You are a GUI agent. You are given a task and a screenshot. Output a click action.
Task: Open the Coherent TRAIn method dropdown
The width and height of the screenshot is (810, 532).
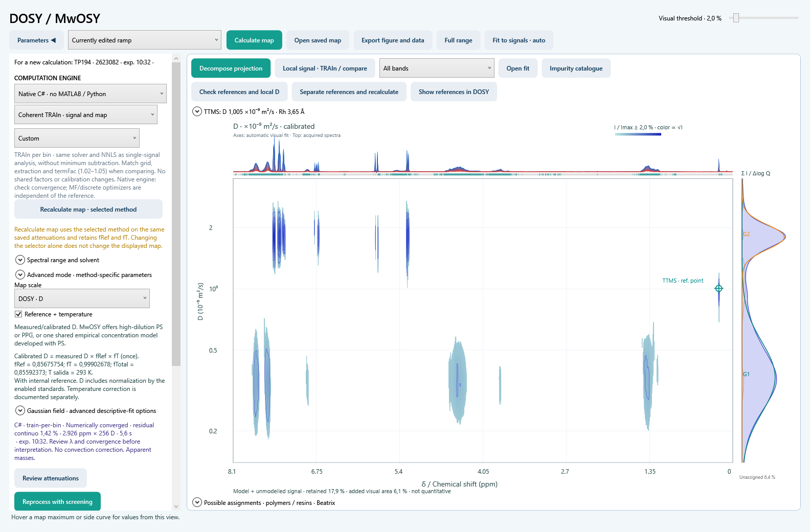pos(86,114)
